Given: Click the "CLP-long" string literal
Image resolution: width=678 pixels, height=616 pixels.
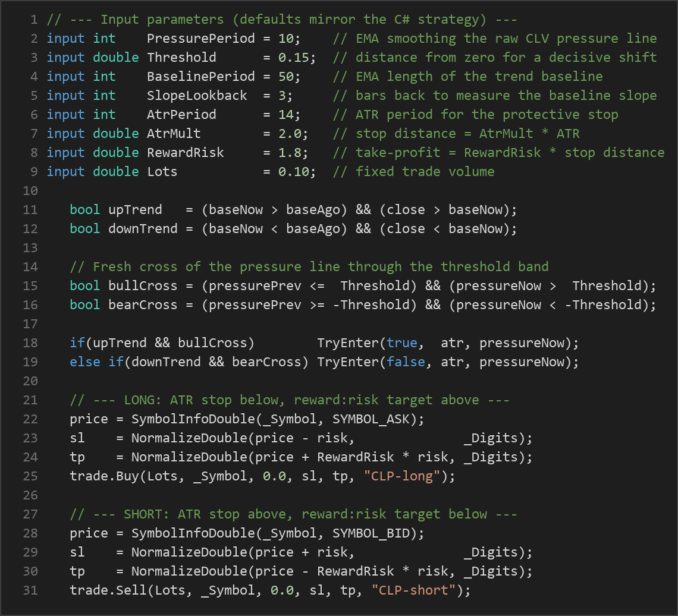Looking at the screenshot, I should (x=401, y=476).
